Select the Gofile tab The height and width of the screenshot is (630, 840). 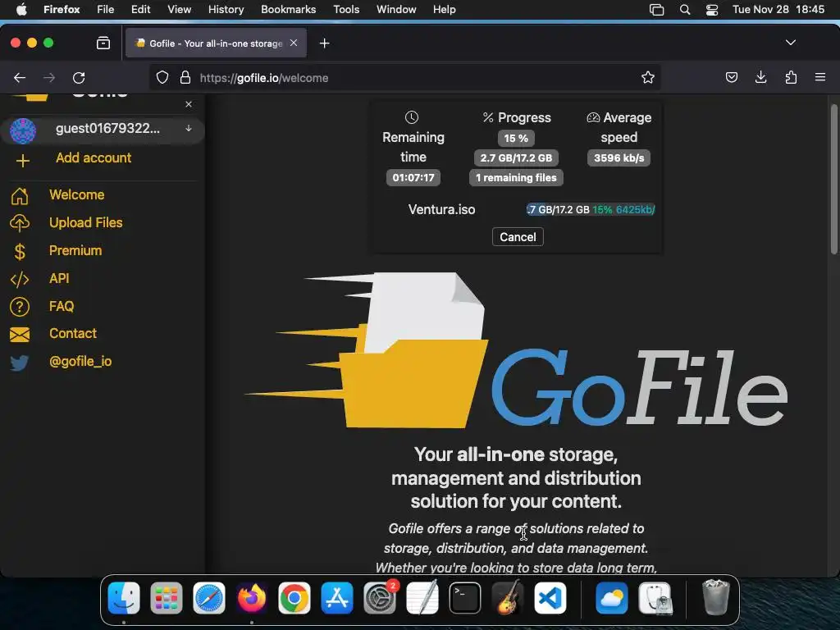(216, 43)
